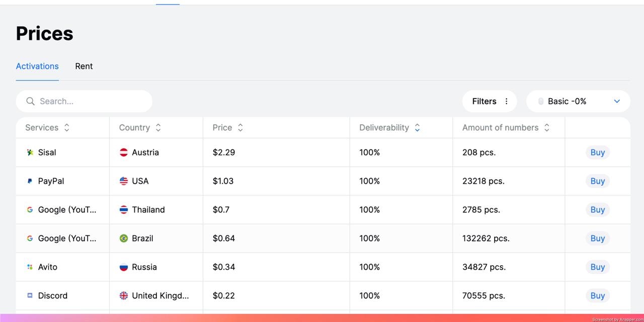
Task: Focus the Search input field
Action: click(84, 101)
